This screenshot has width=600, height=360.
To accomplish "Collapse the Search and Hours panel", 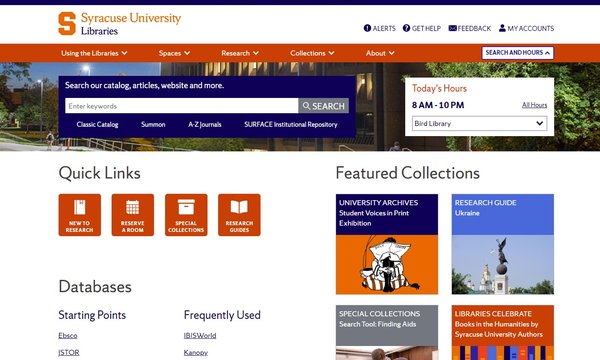I will pos(518,53).
